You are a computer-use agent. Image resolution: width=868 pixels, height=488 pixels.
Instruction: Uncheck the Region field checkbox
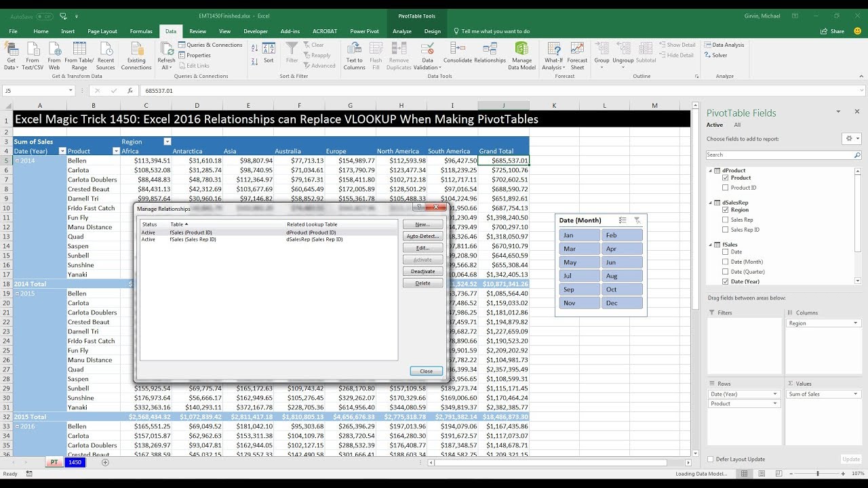coord(726,209)
